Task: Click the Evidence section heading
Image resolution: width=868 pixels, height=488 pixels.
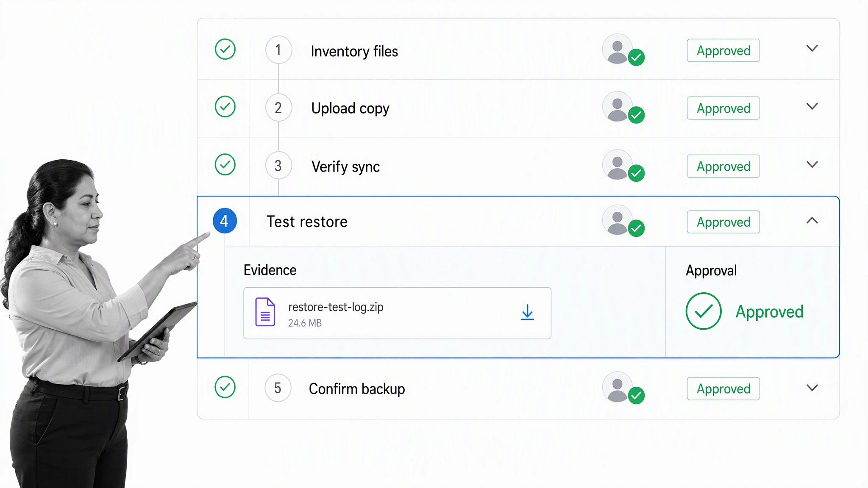Action: pyautogui.click(x=270, y=270)
